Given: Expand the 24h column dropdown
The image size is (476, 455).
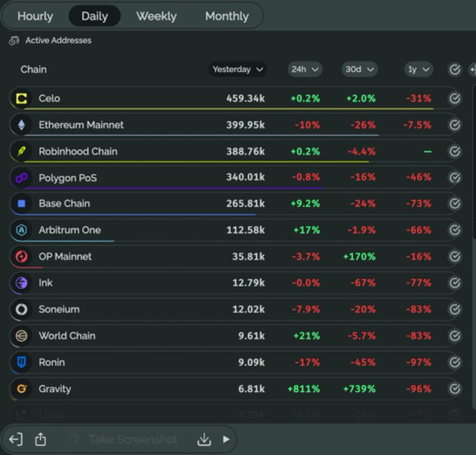Looking at the screenshot, I should (304, 69).
